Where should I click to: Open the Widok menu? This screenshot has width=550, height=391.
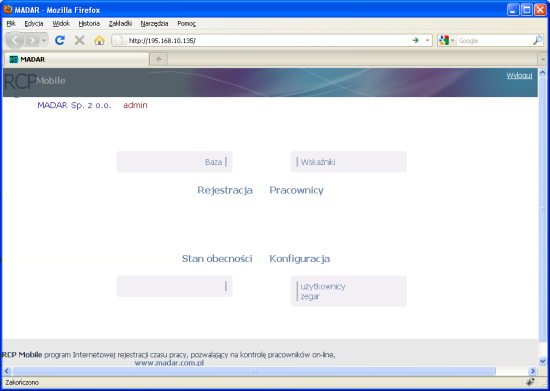coord(61,23)
